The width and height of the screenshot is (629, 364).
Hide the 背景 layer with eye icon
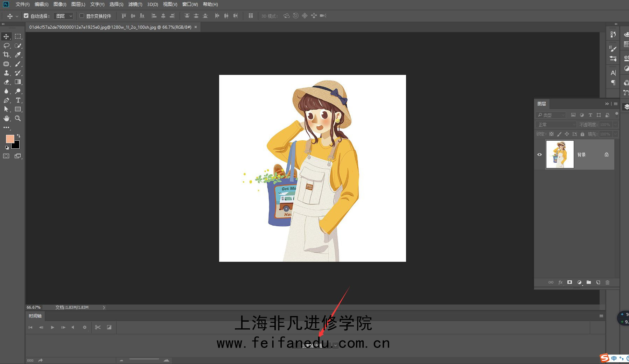point(539,154)
